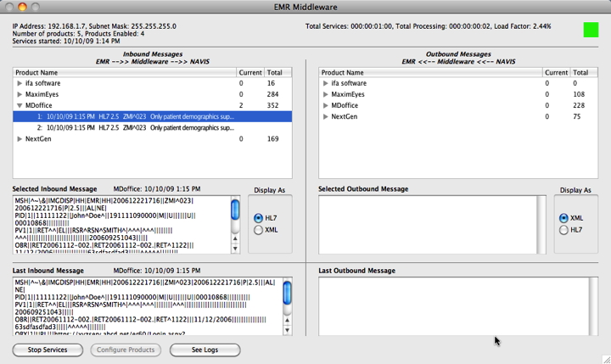Select first MDoffice message ZMI^023
Viewport: 611px width, 364px height.
coord(136,116)
